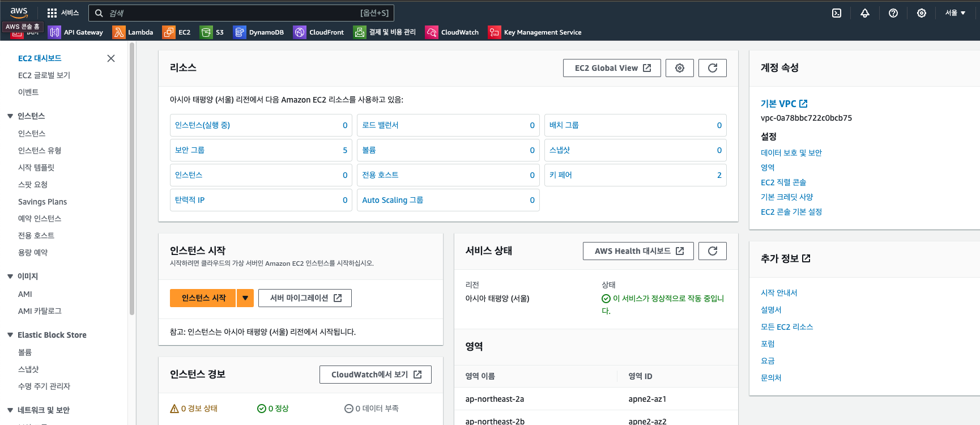The height and width of the screenshot is (425, 980).
Task: Open the help question mark icon
Action: tap(893, 13)
